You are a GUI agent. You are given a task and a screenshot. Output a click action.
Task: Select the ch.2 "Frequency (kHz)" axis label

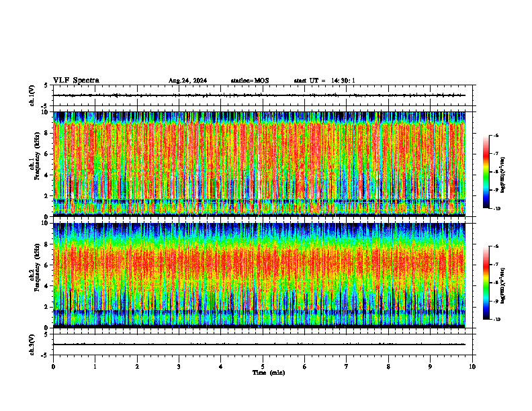[x=37, y=267]
